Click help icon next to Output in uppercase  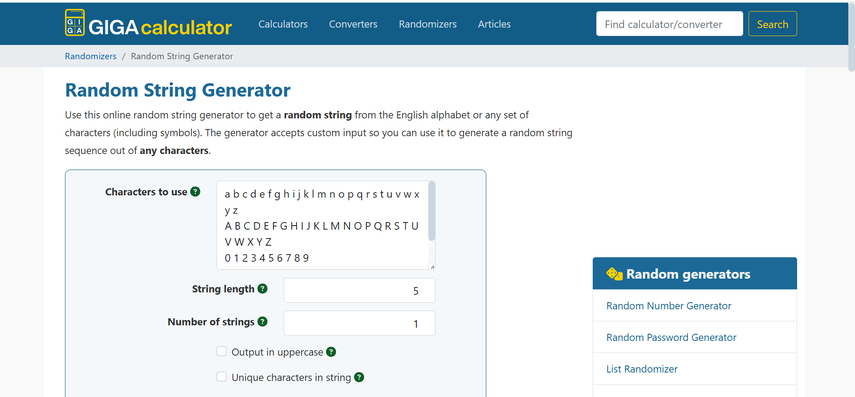point(331,352)
